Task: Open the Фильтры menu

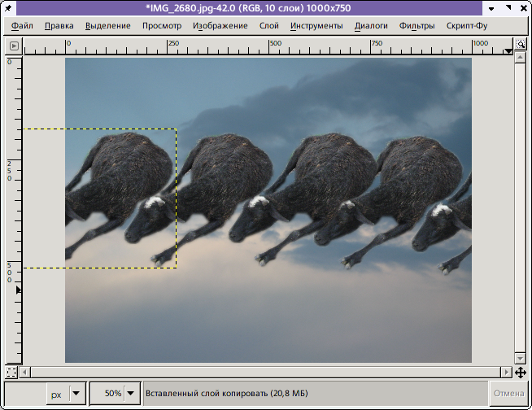Action: point(416,25)
